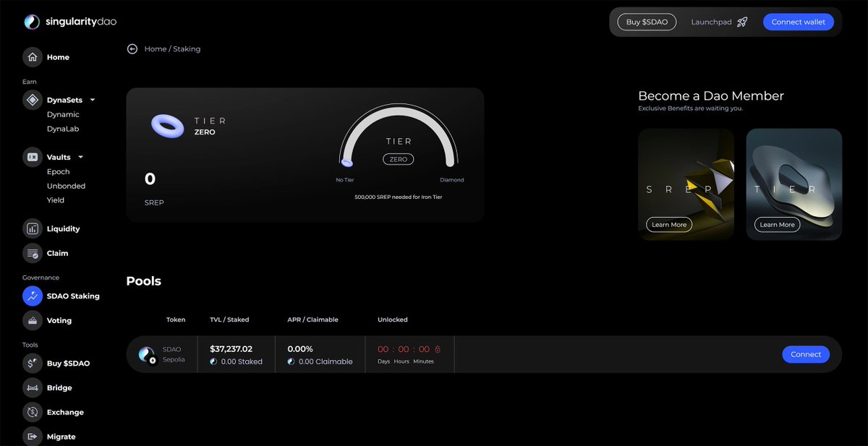Go to Home in the sidebar
Image resolution: width=868 pixels, height=446 pixels.
58,57
